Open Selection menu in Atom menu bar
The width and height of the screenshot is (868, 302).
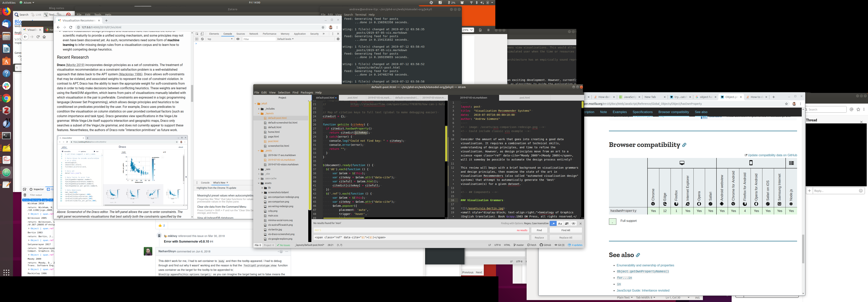[x=284, y=93]
